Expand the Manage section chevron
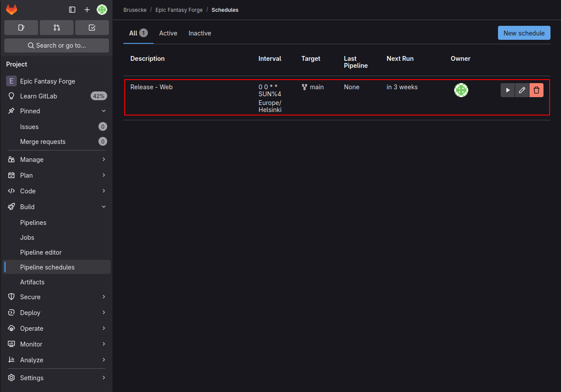The height and width of the screenshot is (392, 561). tap(104, 160)
